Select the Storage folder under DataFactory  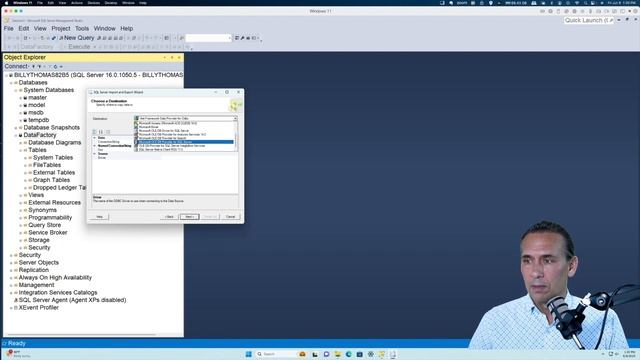39,240
